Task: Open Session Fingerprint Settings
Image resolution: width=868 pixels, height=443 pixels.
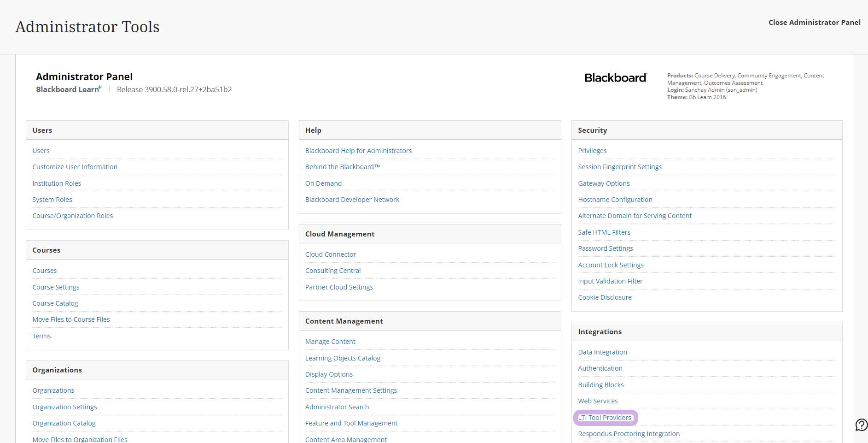Action: (620, 167)
